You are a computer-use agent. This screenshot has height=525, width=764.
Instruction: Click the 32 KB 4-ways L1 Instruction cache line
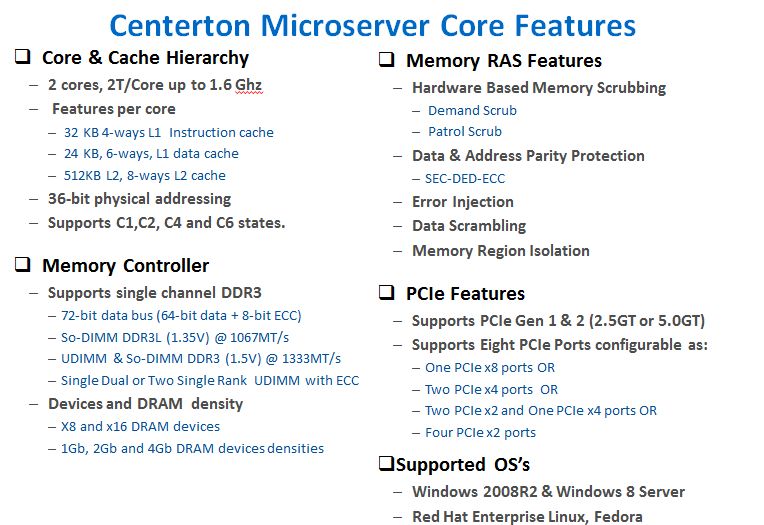169,133
